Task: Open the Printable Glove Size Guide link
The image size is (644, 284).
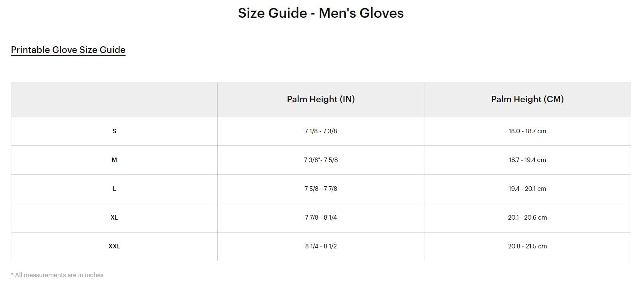Action: point(68,50)
